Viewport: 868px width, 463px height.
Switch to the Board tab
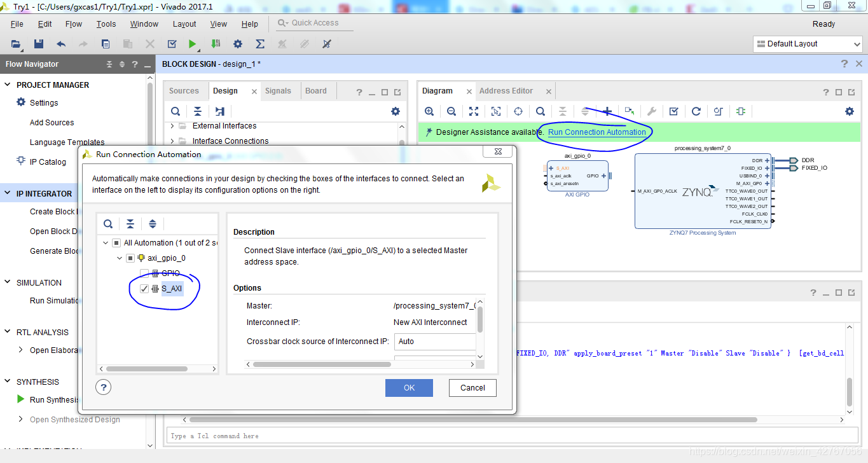point(316,91)
